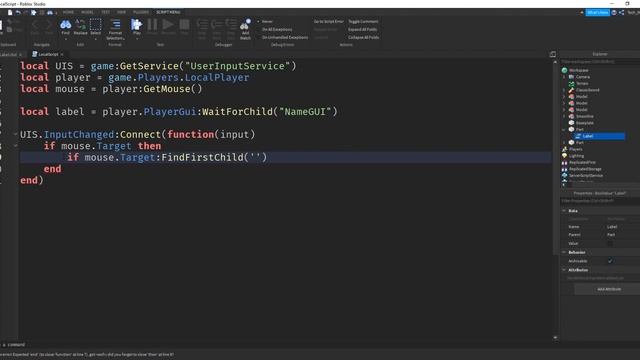Screen dimensions: 640x360
Task: Click code line with FindFirstChild
Action: pyautogui.click(x=285, y=157)
